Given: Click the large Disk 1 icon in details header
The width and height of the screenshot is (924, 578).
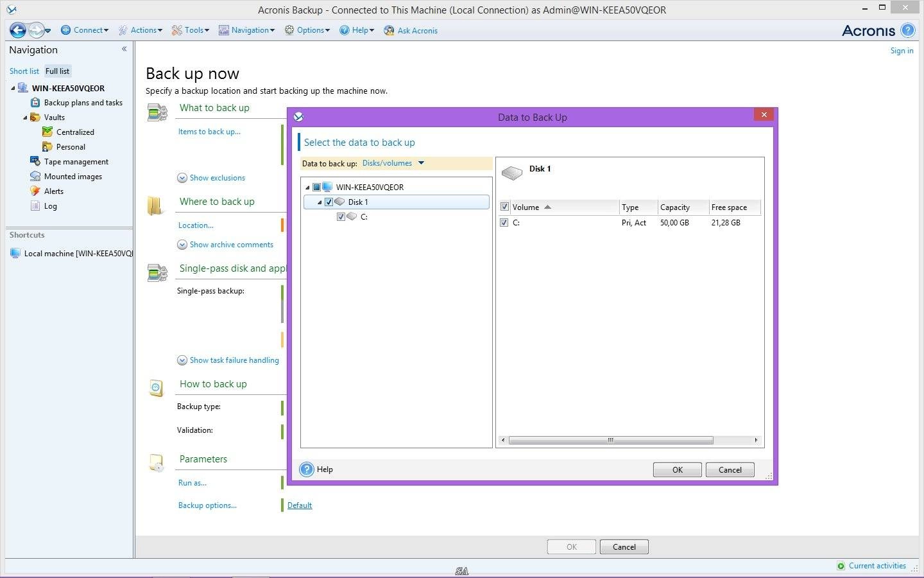Looking at the screenshot, I should 512,173.
